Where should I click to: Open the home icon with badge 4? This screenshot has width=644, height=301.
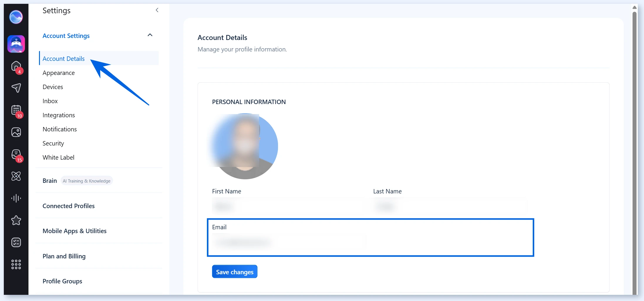click(16, 66)
